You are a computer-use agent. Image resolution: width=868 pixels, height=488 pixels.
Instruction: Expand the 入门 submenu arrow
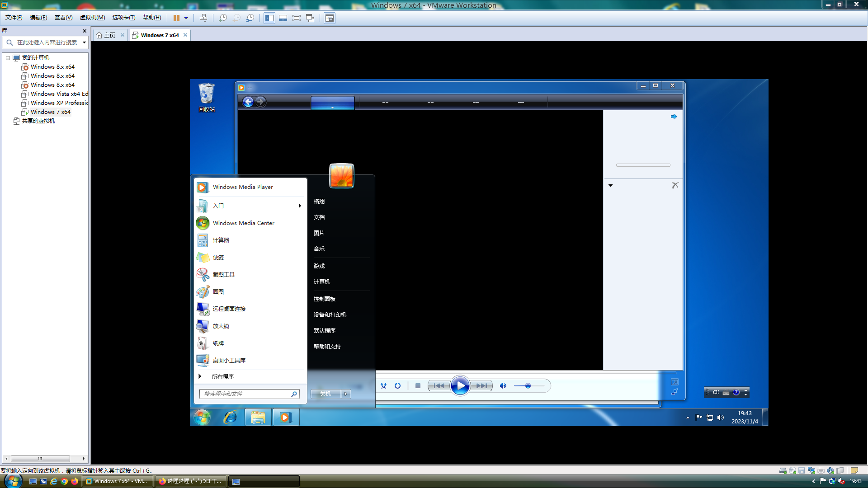coord(300,206)
